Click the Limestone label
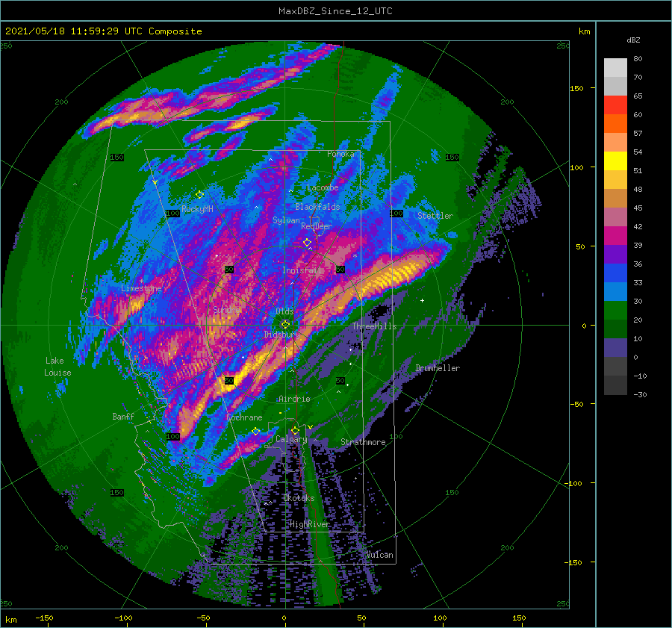672x628 pixels. 141,288
